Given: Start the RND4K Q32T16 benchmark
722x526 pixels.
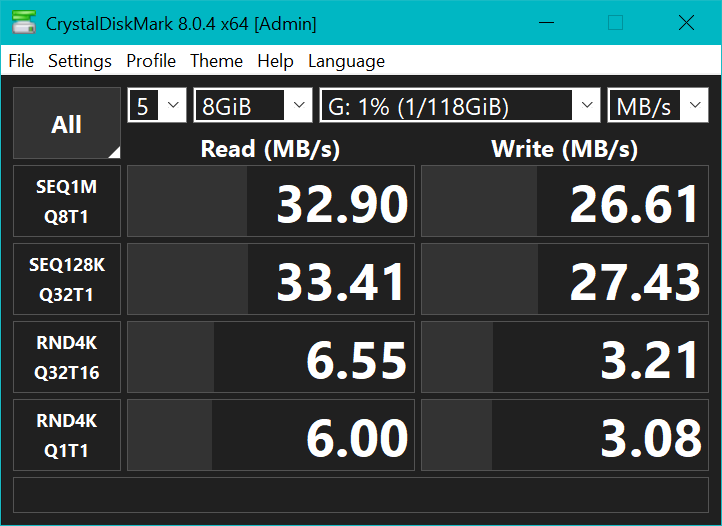Looking at the screenshot, I should click(67, 357).
